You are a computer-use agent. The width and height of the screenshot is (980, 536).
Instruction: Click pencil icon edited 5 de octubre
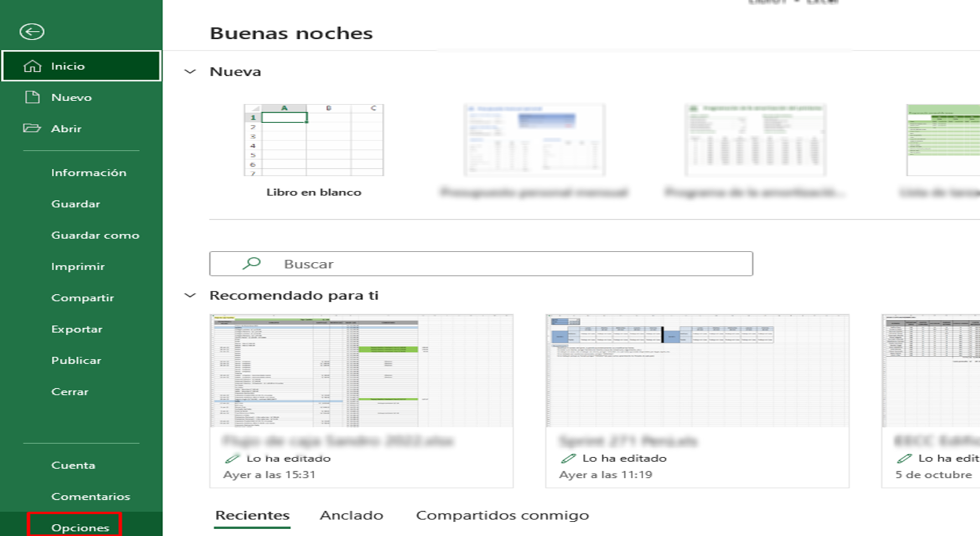click(x=904, y=458)
